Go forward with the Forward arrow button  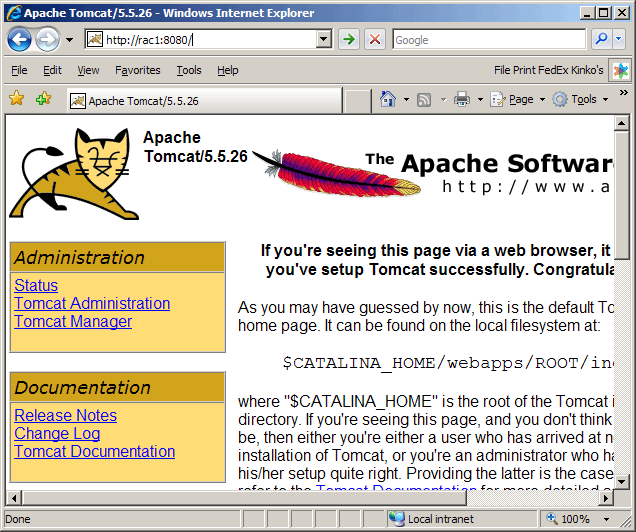47,40
